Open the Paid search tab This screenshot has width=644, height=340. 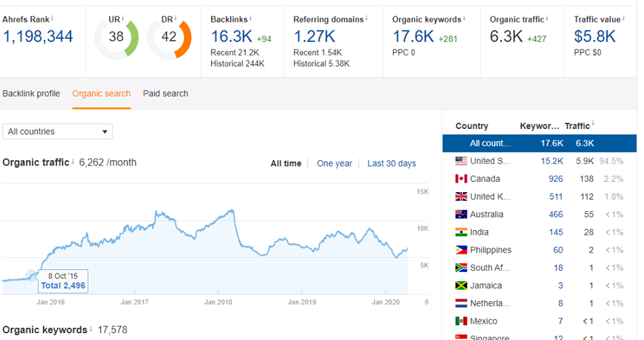click(x=166, y=94)
